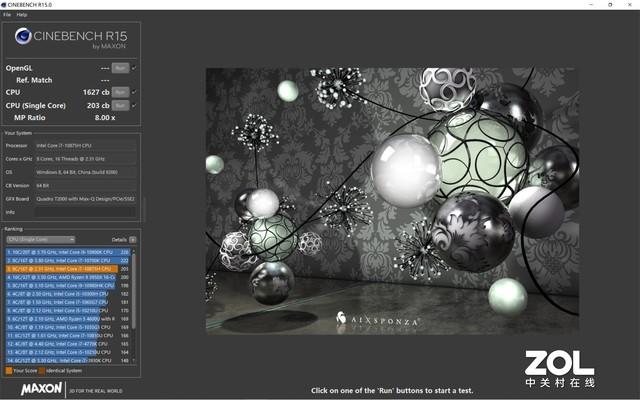Click the Info input field

click(x=85, y=212)
